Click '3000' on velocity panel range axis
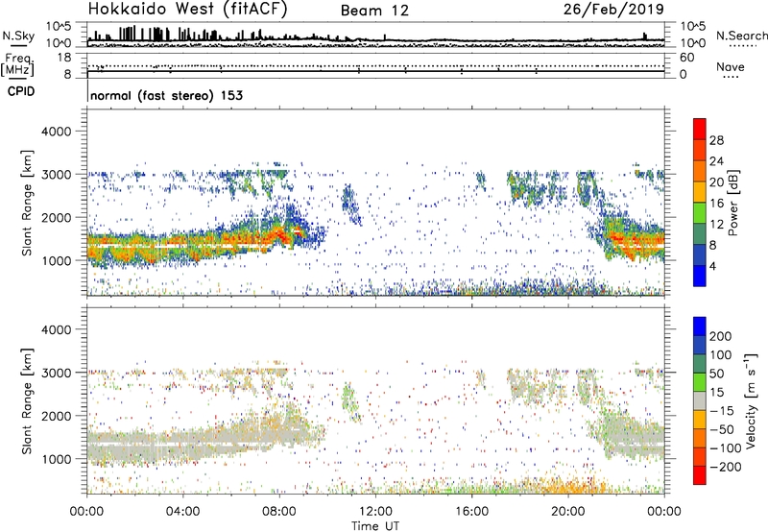This screenshot has width=768, height=532. point(56,373)
